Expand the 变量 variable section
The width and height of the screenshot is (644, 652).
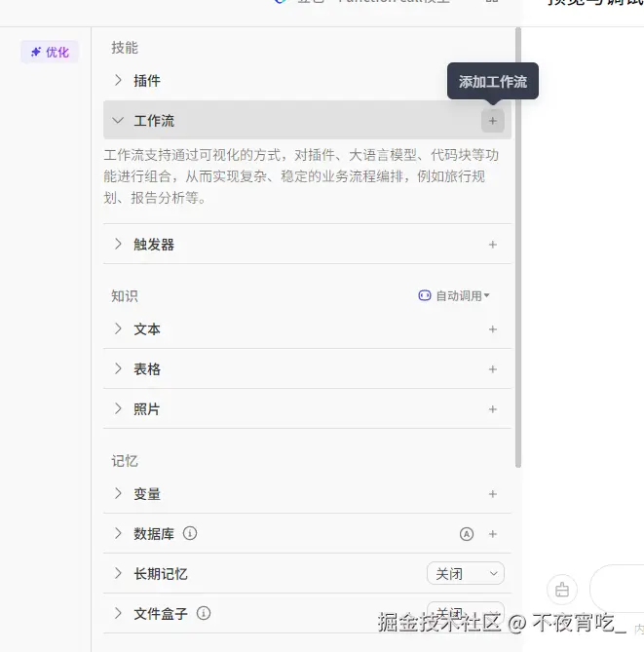click(118, 493)
